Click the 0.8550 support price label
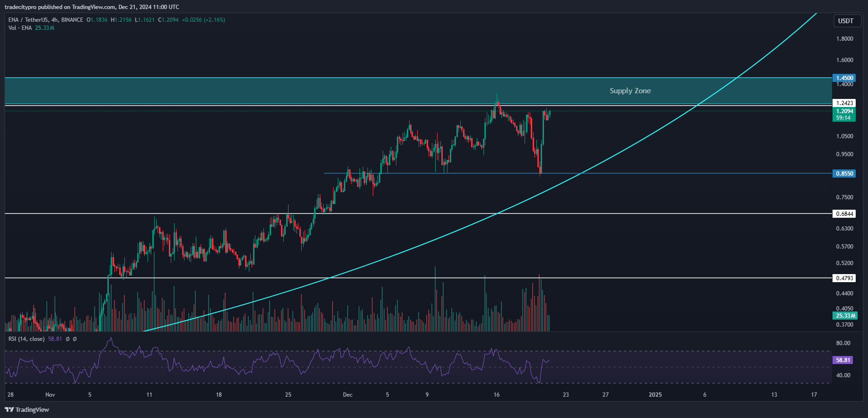The height and width of the screenshot is (418, 868). coord(844,174)
